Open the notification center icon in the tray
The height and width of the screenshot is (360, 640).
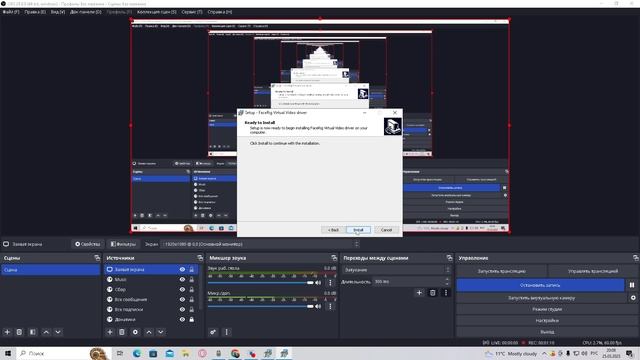[629, 353]
